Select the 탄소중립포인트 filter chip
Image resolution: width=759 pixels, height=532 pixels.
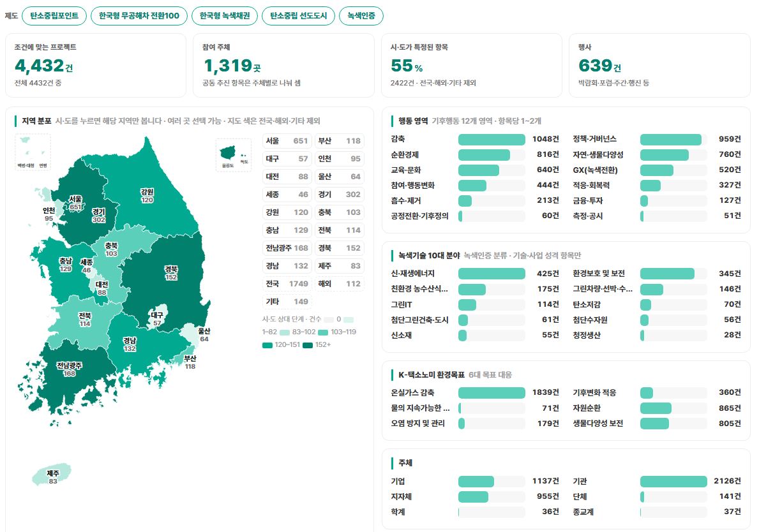pyautogui.click(x=54, y=15)
